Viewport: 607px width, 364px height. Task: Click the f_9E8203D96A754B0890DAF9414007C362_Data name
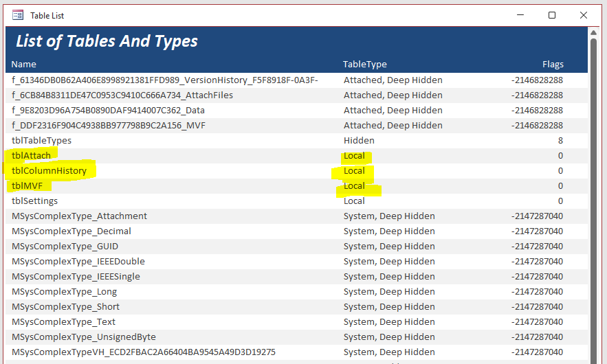click(x=108, y=111)
